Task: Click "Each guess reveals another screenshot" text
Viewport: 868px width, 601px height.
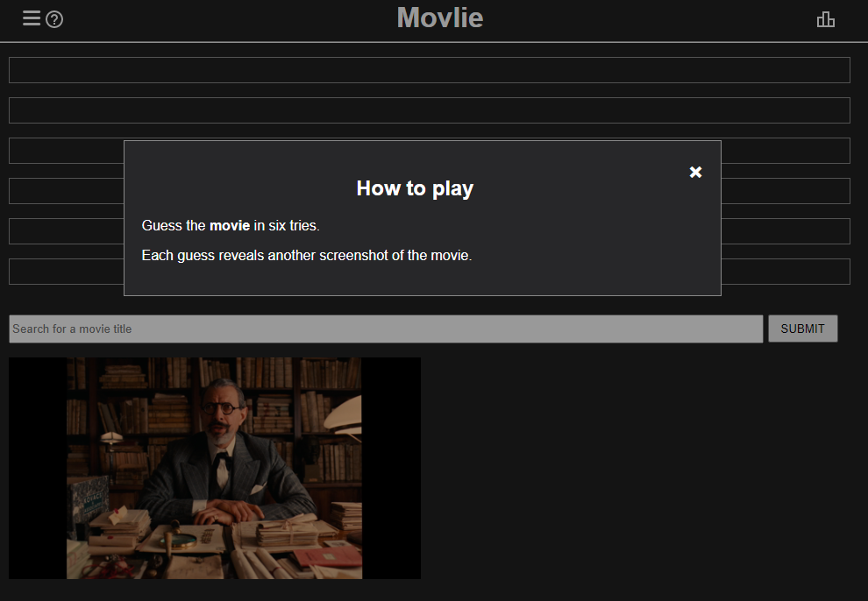Action: click(265, 256)
